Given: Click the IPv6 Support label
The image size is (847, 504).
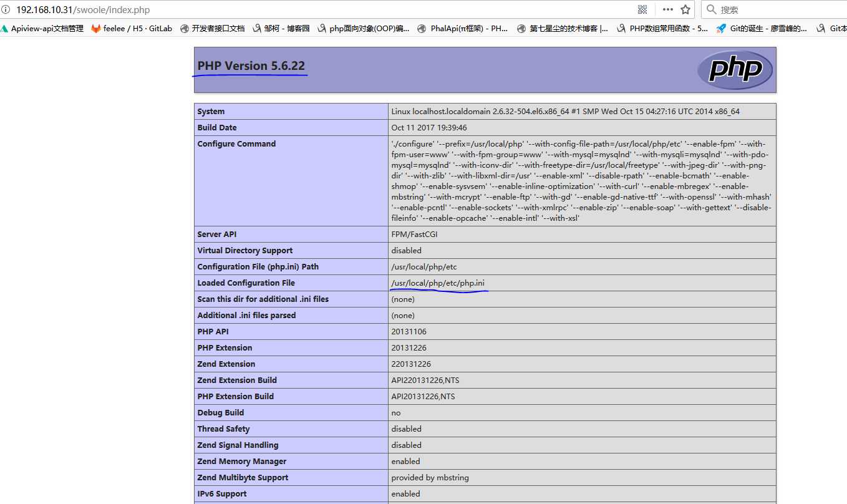Looking at the screenshot, I should click(222, 494).
